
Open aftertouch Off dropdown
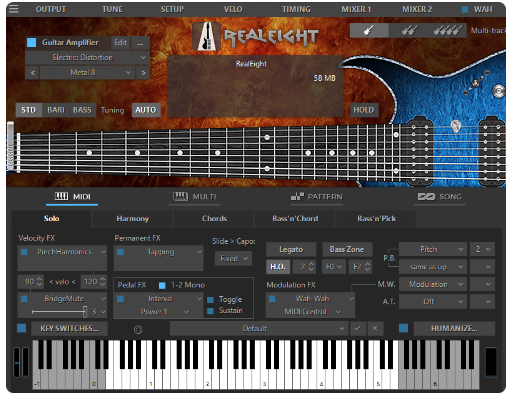pyautogui.click(x=432, y=302)
